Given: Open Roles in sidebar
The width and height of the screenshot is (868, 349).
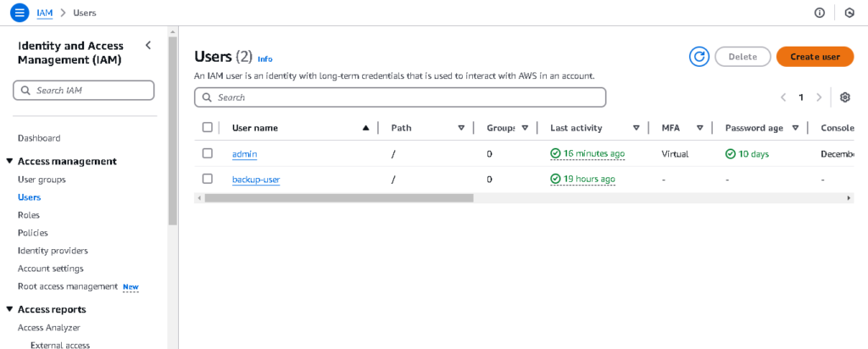Looking at the screenshot, I should (x=29, y=215).
